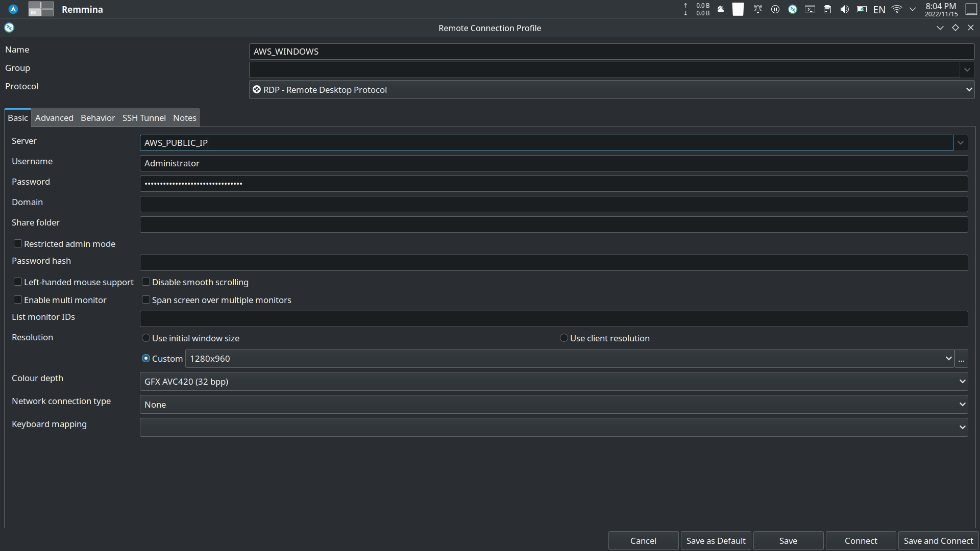Open the weather cloud tray icon

pyautogui.click(x=721, y=9)
